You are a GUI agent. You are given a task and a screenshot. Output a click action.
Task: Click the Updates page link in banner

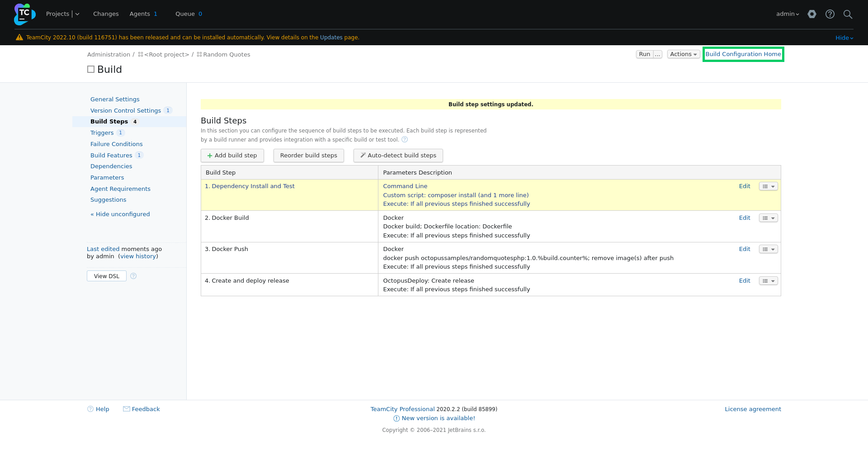pos(331,38)
